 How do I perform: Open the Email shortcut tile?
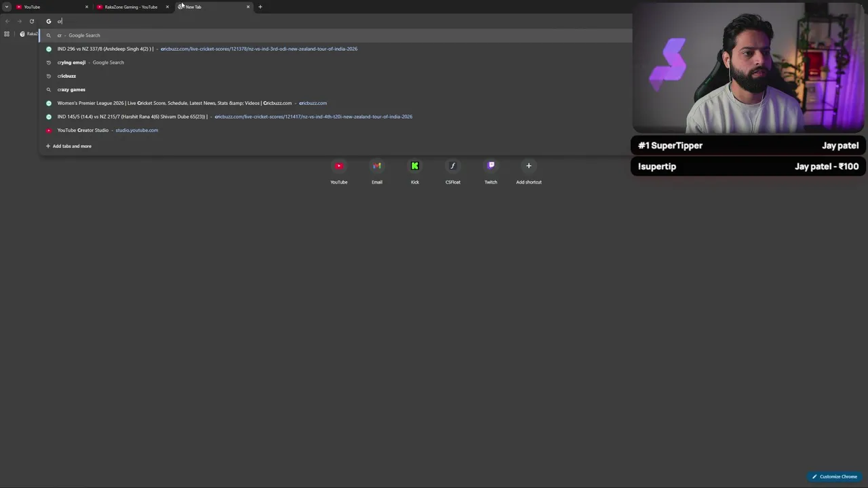tap(377, 171)
